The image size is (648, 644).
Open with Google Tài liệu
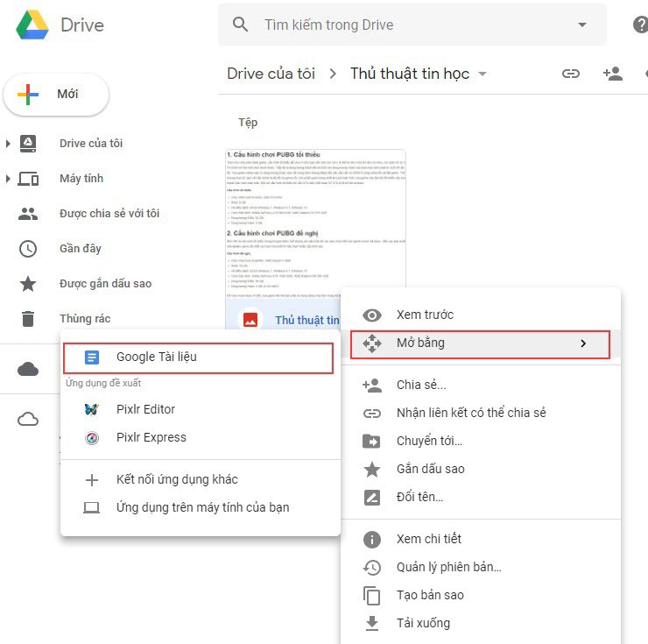(x=156, y=357)
